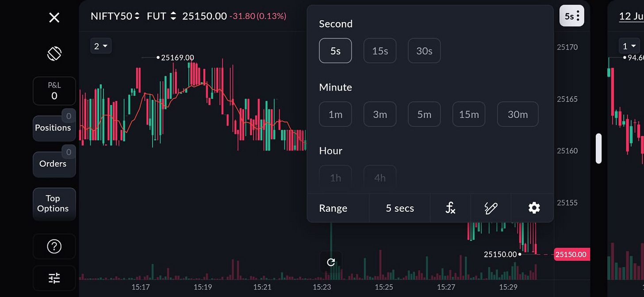644x297 pixels.
Task: Open the sliders adjustment icon
Action: [x=54, y=278]
